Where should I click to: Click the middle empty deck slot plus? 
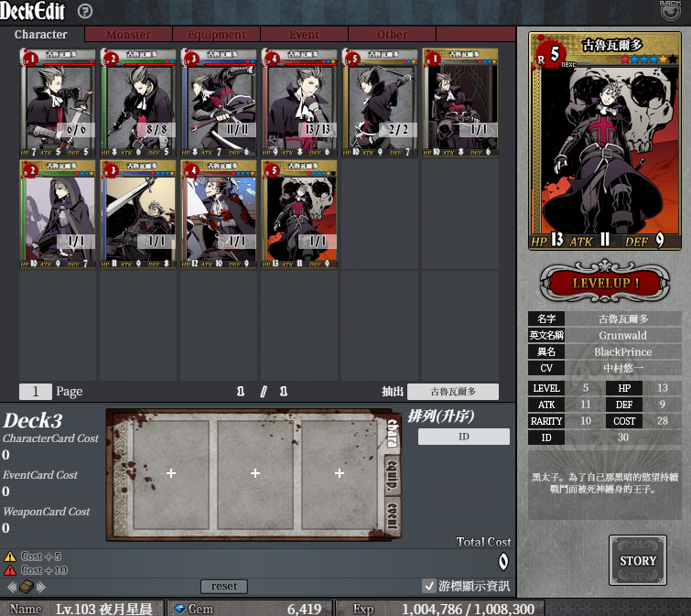pos(255,473)
